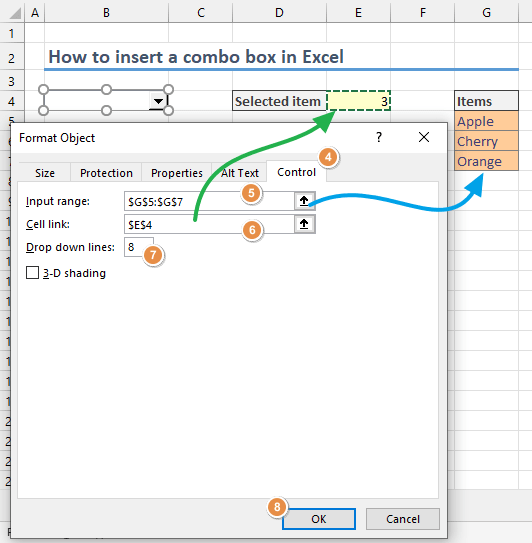Viewport: 532px width, 543px height.
Task: Open Format Object help question mark
Action: click(379, 137)
